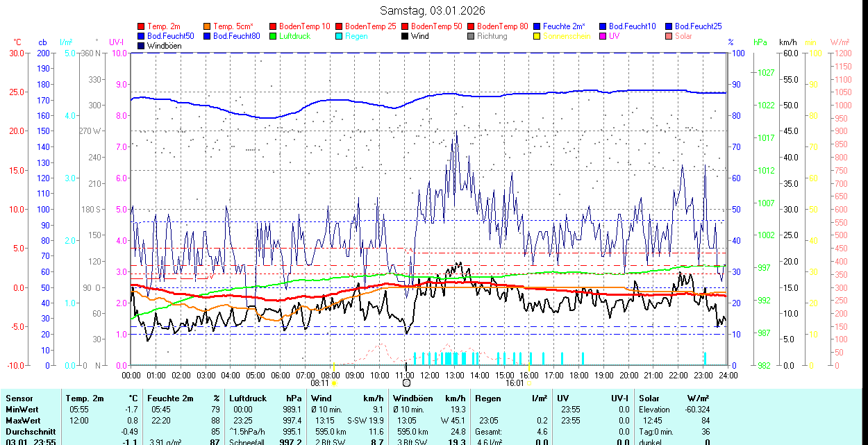Click the chart title Samstag, 03.01.2026
The width and height of the screenshot is (868, 445).
click(x=433, y=11)
